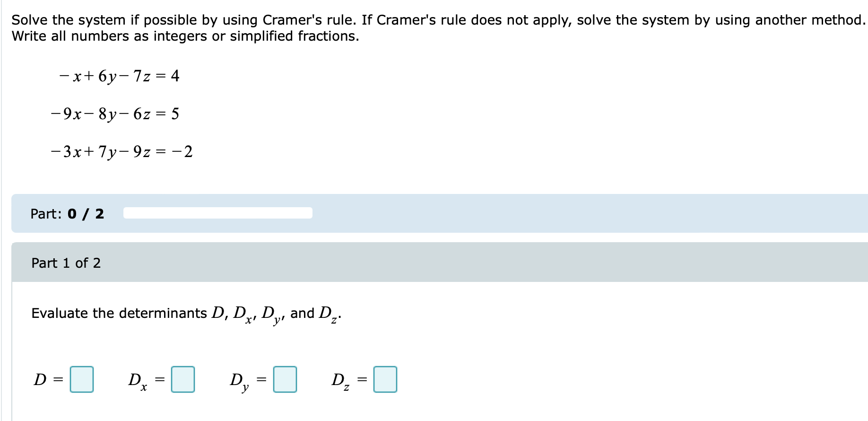Click the Evaluate the determinants instruction text

185,313
